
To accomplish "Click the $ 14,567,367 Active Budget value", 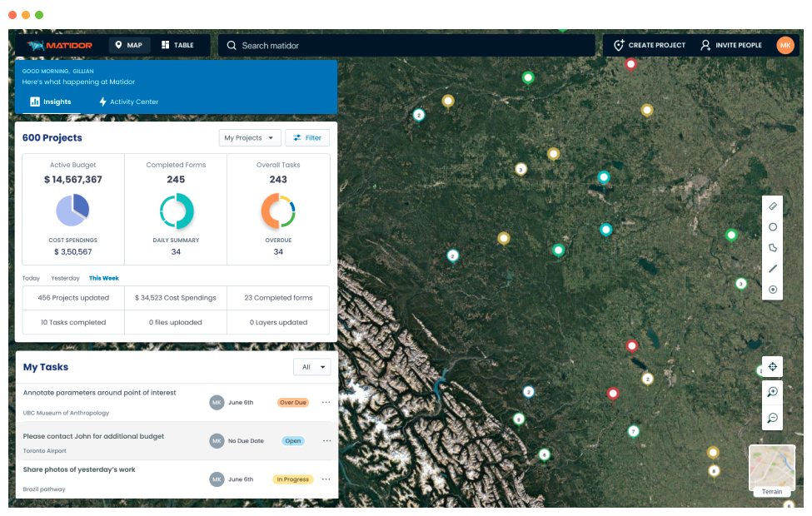I will [73, 180].
